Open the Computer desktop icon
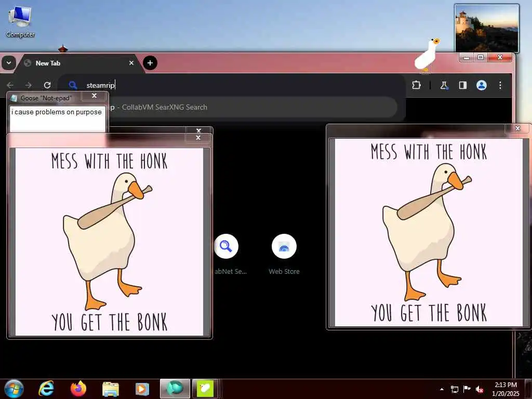The height and width of the screenshot is (399, 532). click(x=20, y=21)
